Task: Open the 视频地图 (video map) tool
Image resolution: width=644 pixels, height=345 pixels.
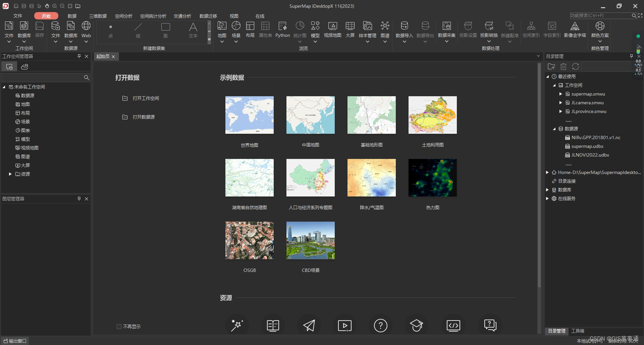Action: pyautogui.click(x=333, y=30)
